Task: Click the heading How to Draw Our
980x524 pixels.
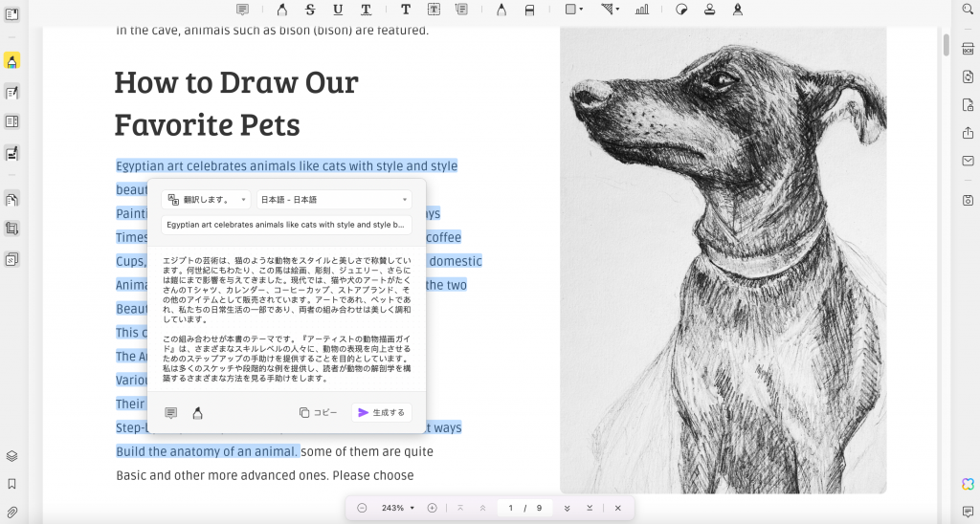Action: click(236, 82)
